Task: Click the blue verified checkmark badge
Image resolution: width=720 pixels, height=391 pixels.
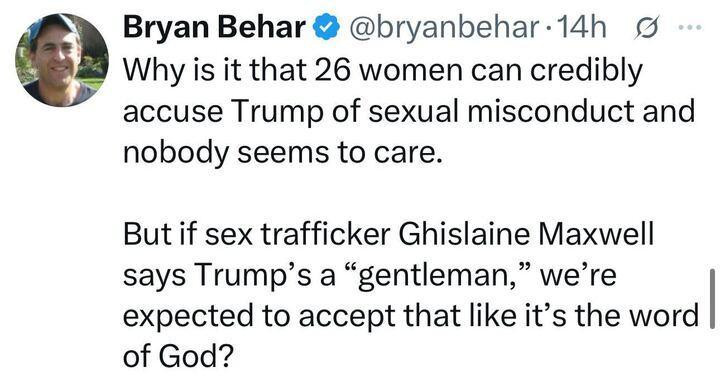Action: 326,28
